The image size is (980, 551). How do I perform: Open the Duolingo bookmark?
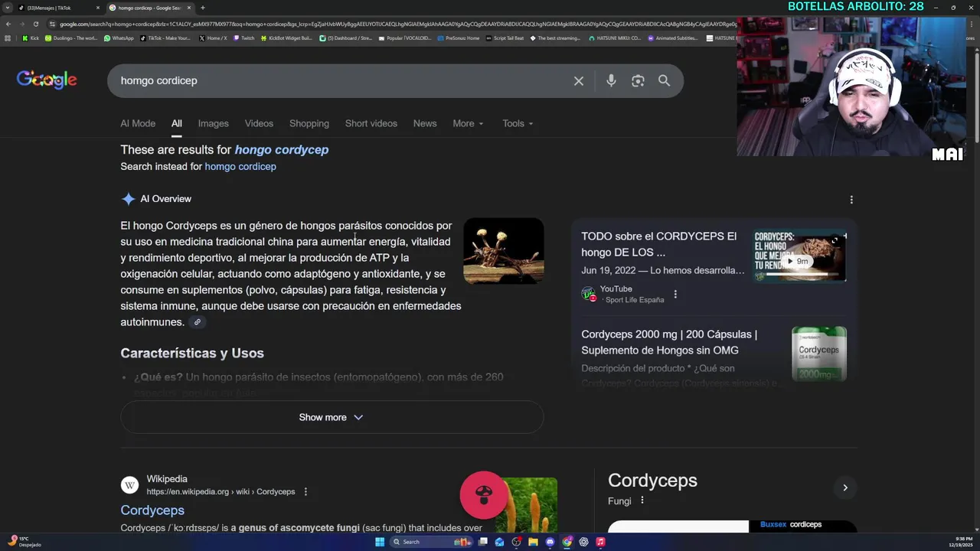[x=71, y=37]
